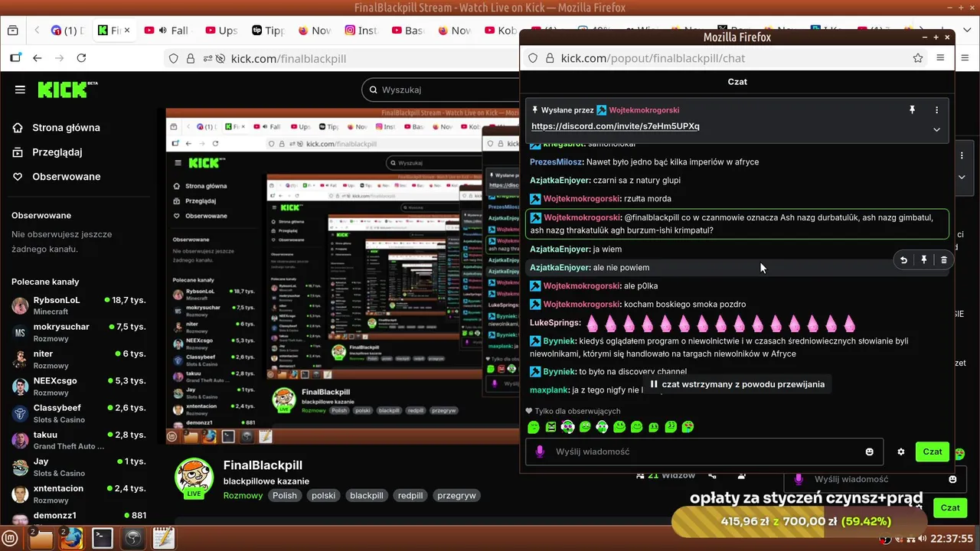Switch to the Tipp tab
This screenshot has height=551, width=980.
tap(268, 31)
